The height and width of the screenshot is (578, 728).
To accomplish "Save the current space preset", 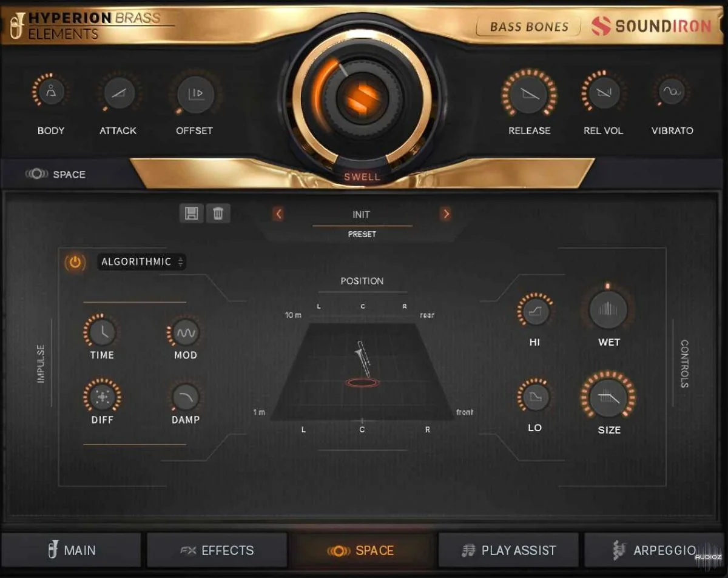I will coord(191,213).
